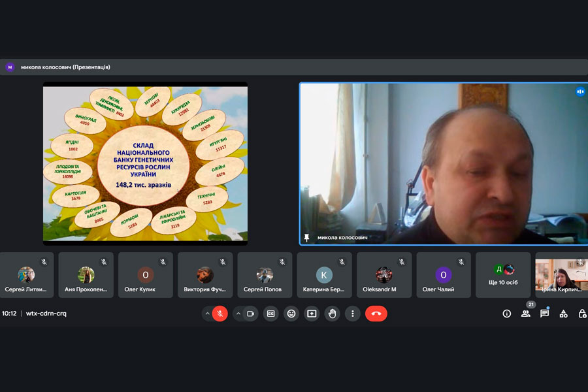588x392 pixels.
Task: Open the in-call chat panel
Action: tap(544, 314)
